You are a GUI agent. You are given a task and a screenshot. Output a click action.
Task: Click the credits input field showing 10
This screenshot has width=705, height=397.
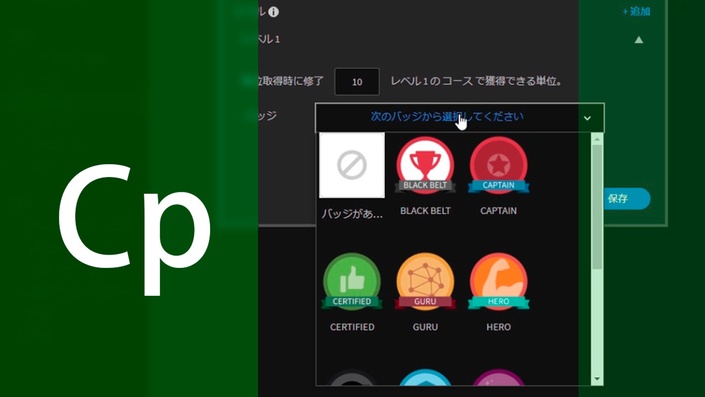tap(357, 81)
